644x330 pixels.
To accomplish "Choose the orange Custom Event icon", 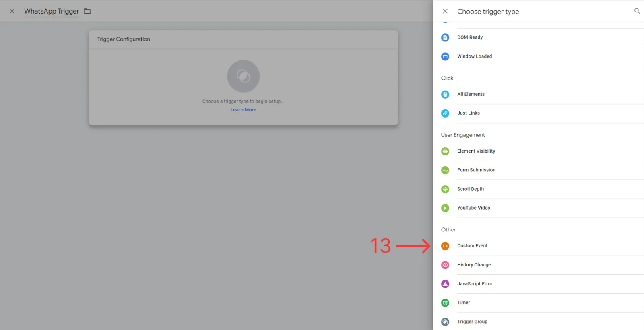I will coord(445,246).
